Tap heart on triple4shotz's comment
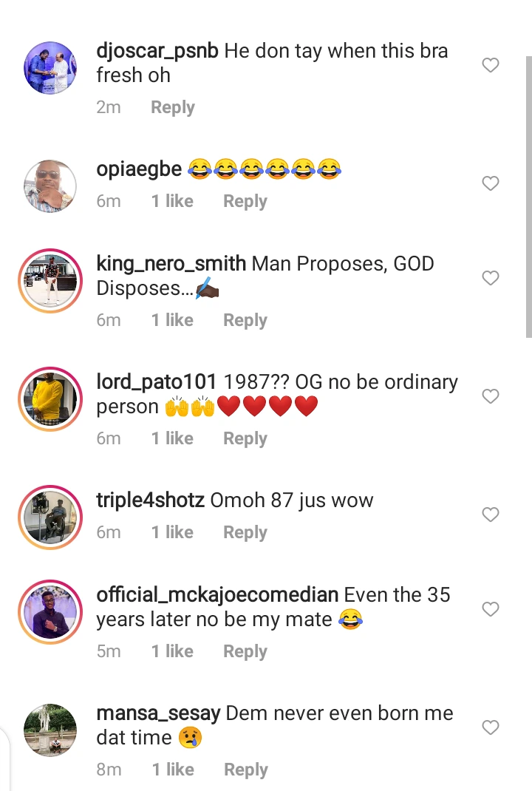The image size is (532, 791). tap(491, 515)
